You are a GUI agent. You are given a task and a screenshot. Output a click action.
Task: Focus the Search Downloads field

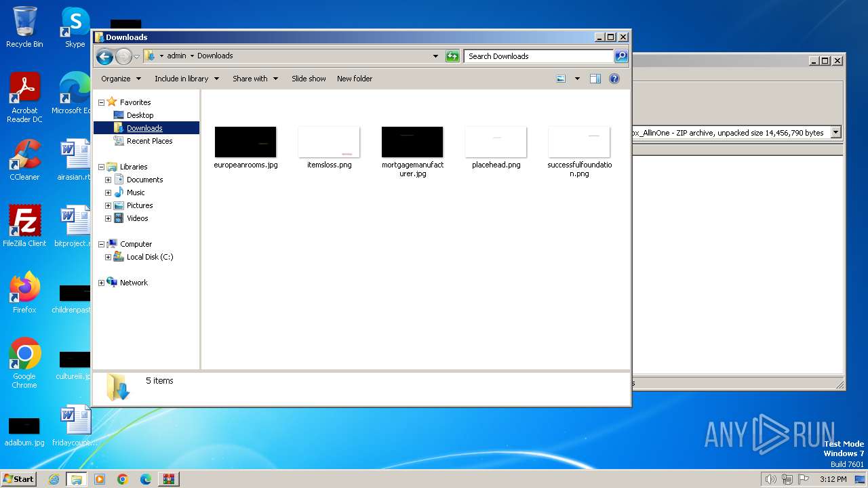(x=539, y=56)
